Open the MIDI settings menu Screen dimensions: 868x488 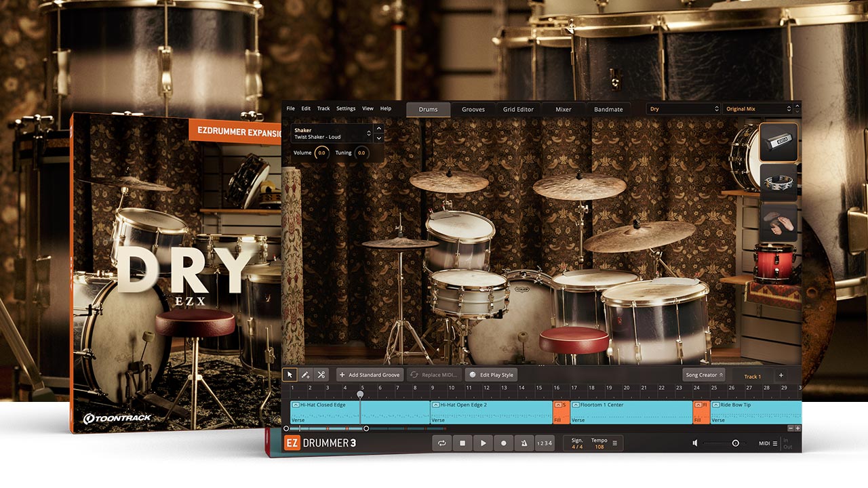768,443
